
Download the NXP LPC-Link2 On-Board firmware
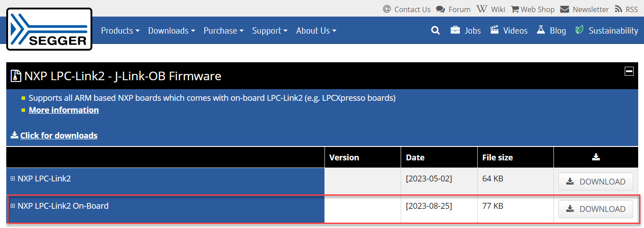pyautogui.click(x=596, y=209)
